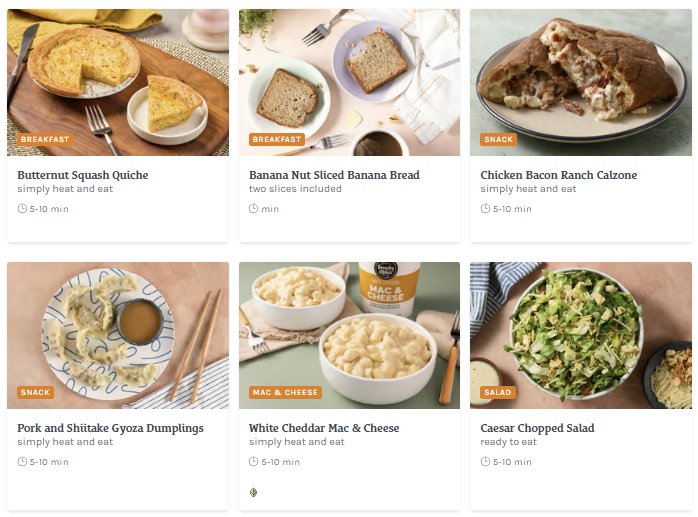Select the Salad category badge
The image size is (698, 517).
(498, 393)
